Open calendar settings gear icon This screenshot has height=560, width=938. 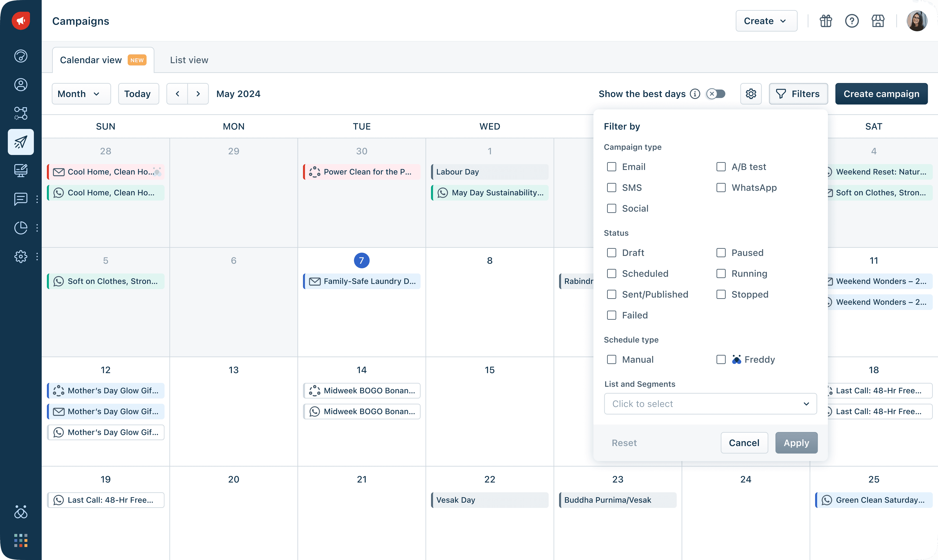(x=751, y=94)
